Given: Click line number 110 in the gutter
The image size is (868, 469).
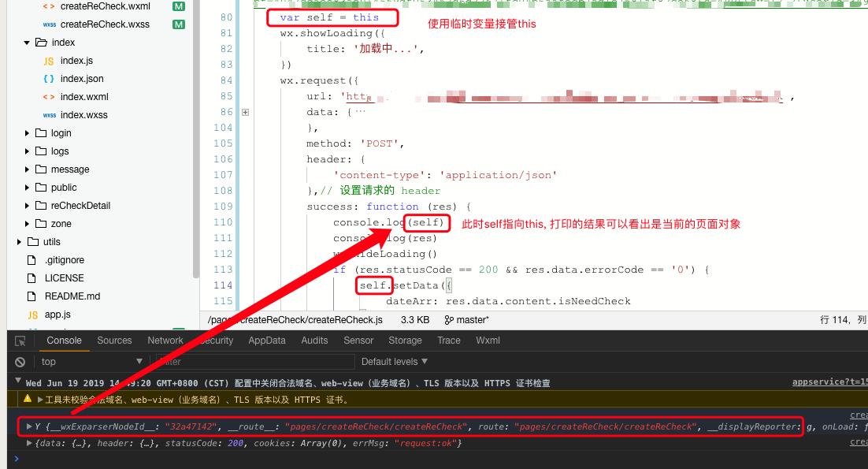Looking at the screenshot, I should click(x=223, y=222).
